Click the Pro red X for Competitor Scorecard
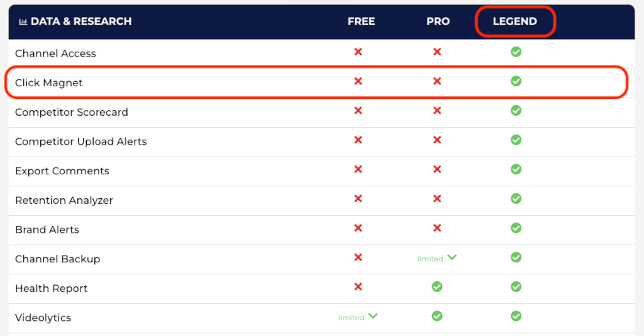 coord(437,111)
